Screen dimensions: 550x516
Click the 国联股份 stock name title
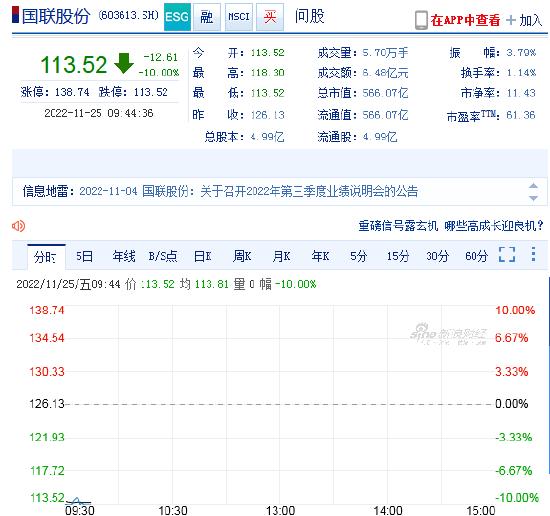56,16
